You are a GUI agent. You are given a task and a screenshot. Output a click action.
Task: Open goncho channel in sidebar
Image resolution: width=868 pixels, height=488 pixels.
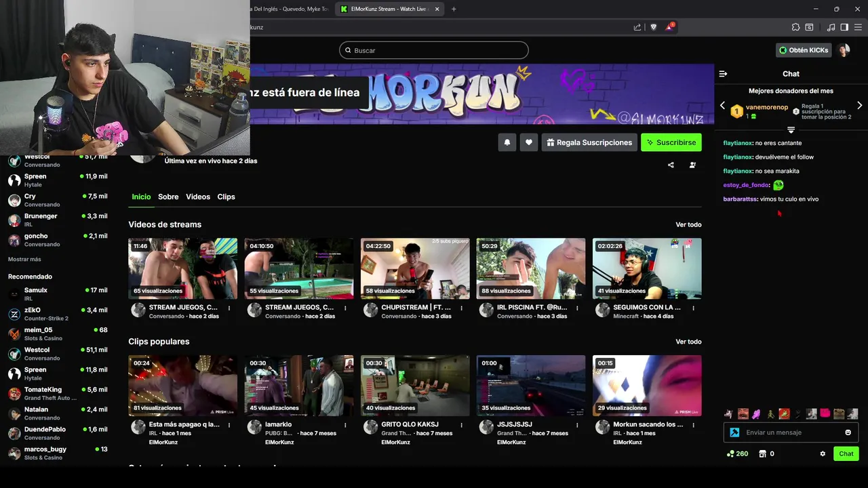tap(58, 240)
